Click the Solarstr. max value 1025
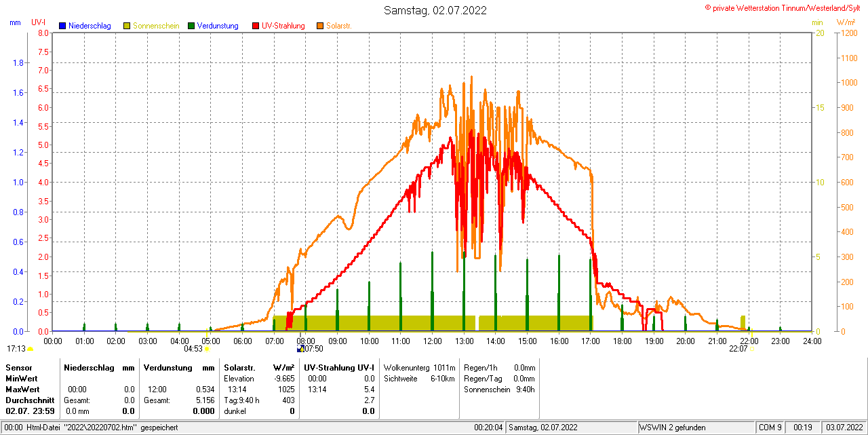Screen dimensions: 868x435 [286, 389]
